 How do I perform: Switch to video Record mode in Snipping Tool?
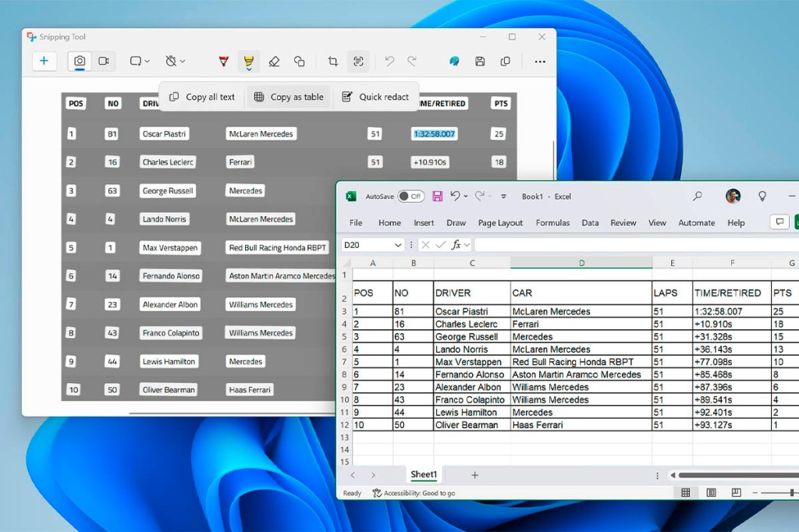pos(104,61)
